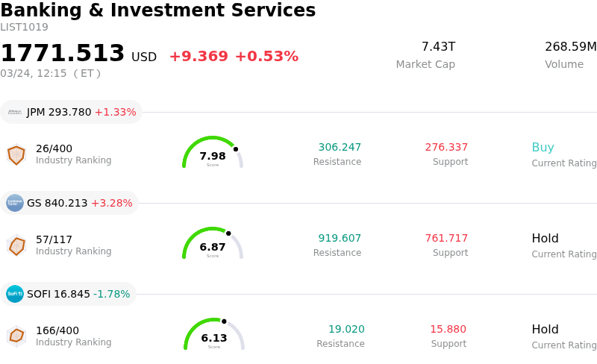Viewport: 597px width, 364px height.
Task: Open the JPM 293.780 ticker pill
Action: click(x=72, y=112)
